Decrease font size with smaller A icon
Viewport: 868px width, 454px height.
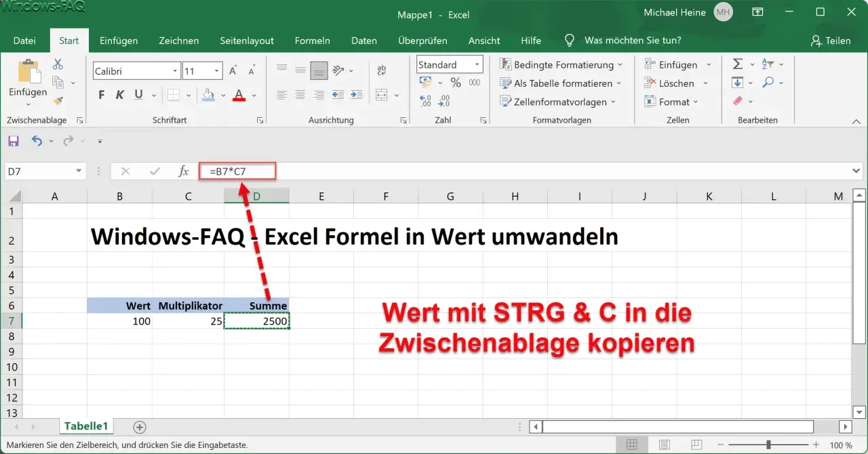[x=252, y=70]
